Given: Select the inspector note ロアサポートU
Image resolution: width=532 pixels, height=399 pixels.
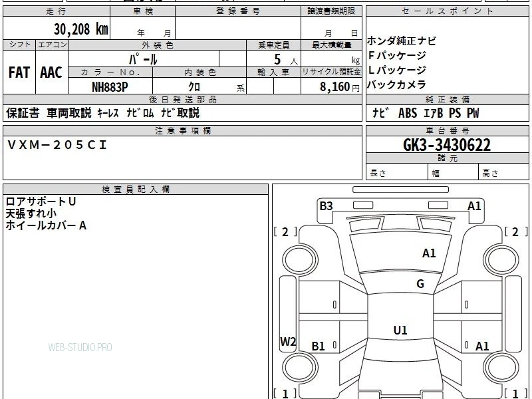Looking at the screenshot, I should point(41,201).
